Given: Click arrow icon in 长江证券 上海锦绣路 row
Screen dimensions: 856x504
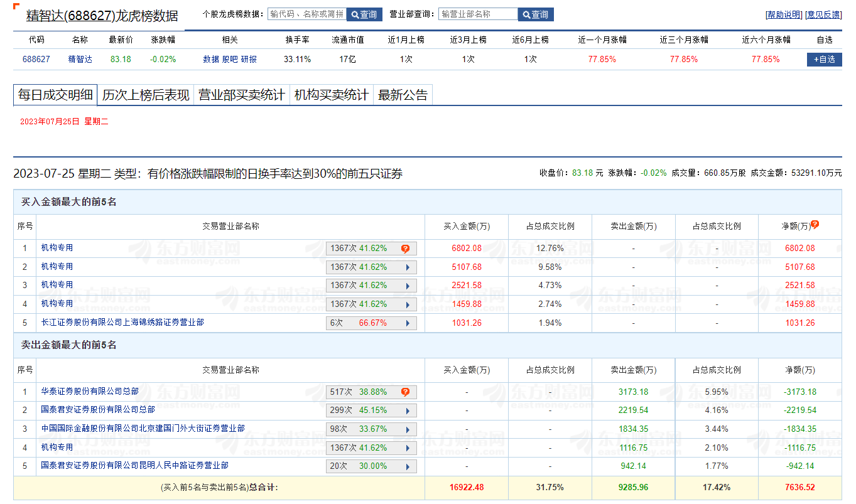Looking at the screenshot, I should pyautogui.click(x=408, y=323).
